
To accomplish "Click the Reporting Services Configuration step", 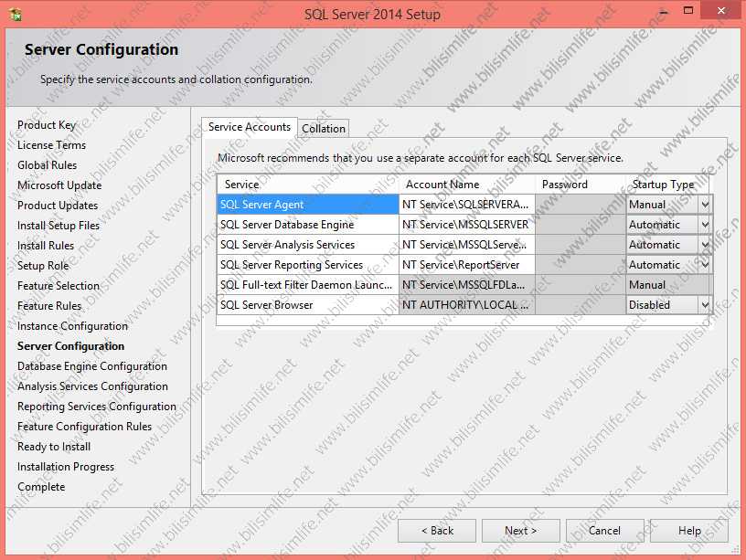I will pos(97,407).
